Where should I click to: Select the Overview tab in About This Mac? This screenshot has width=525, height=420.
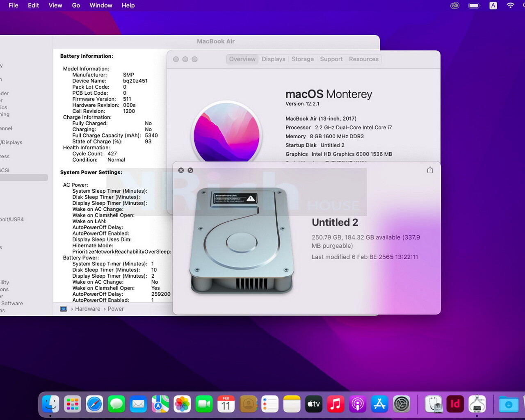[242, 59]
